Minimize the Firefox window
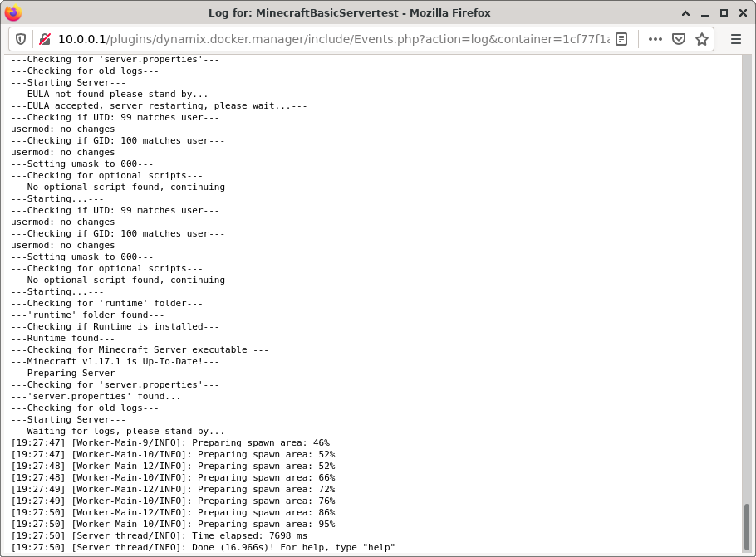Screen dimensions: 756x557 (704, 13)
